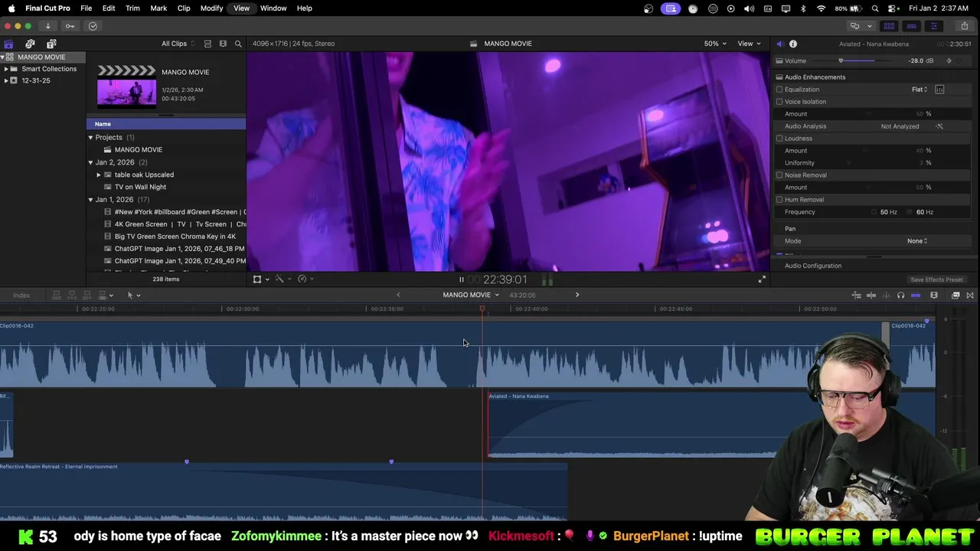Image resolution: width=980 pixels, height=551 pixels.
Task: Pause playback in the viewer
Action: pos(461,280)
